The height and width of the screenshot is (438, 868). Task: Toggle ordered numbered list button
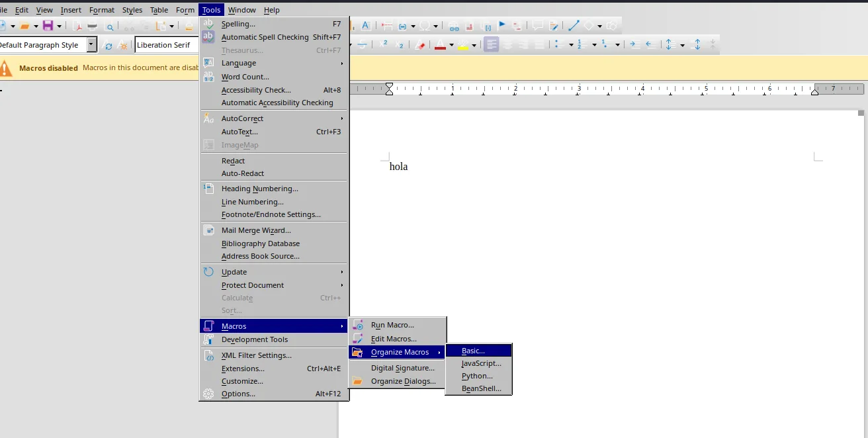point(582,44)
